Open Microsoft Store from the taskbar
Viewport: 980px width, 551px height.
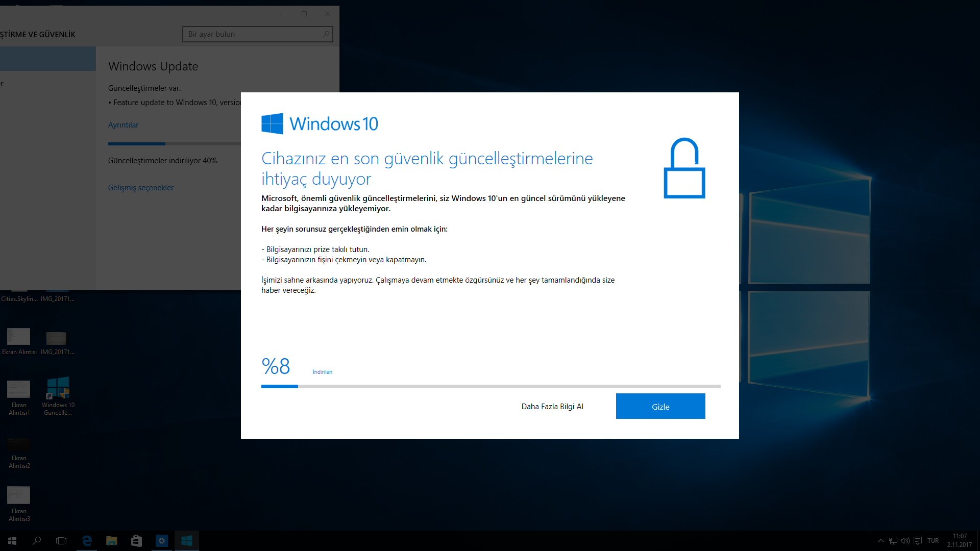[136, 541]
